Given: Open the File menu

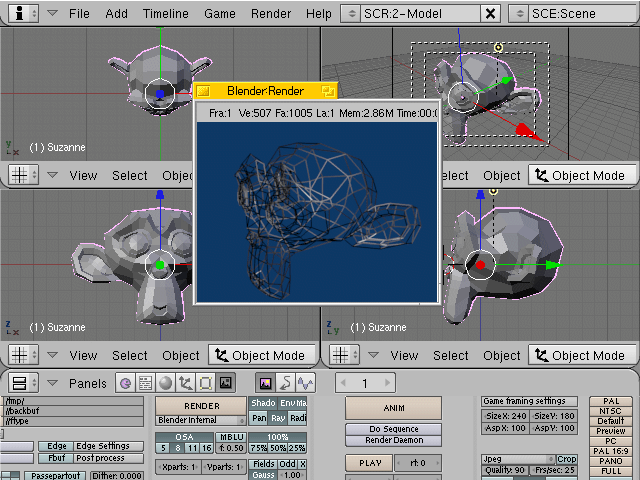Looking at the screenshot, I should [x=79, y=13].
